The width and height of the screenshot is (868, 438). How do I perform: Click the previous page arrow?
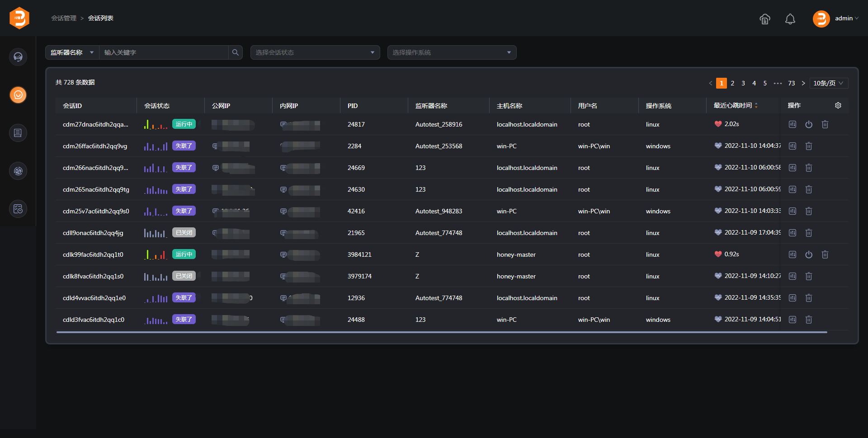pos(710,83)
